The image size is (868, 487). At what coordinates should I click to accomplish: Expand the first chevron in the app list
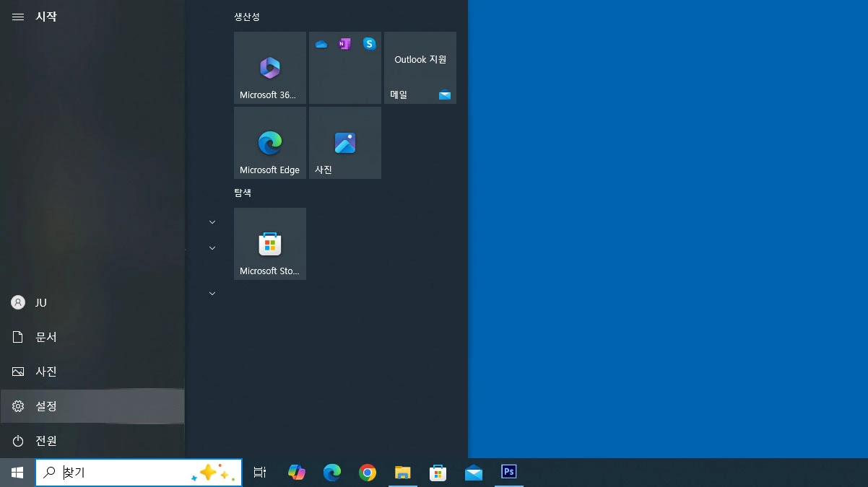[x=212, y=222]
